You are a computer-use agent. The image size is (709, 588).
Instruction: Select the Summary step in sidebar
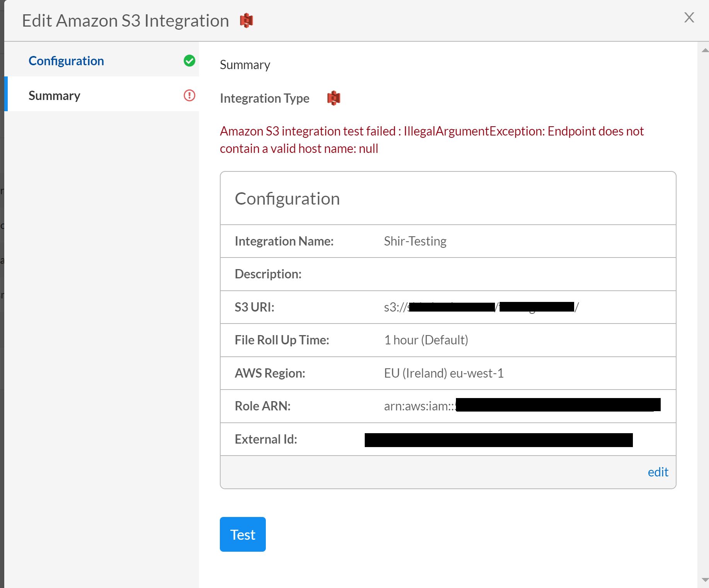(54, 96)
